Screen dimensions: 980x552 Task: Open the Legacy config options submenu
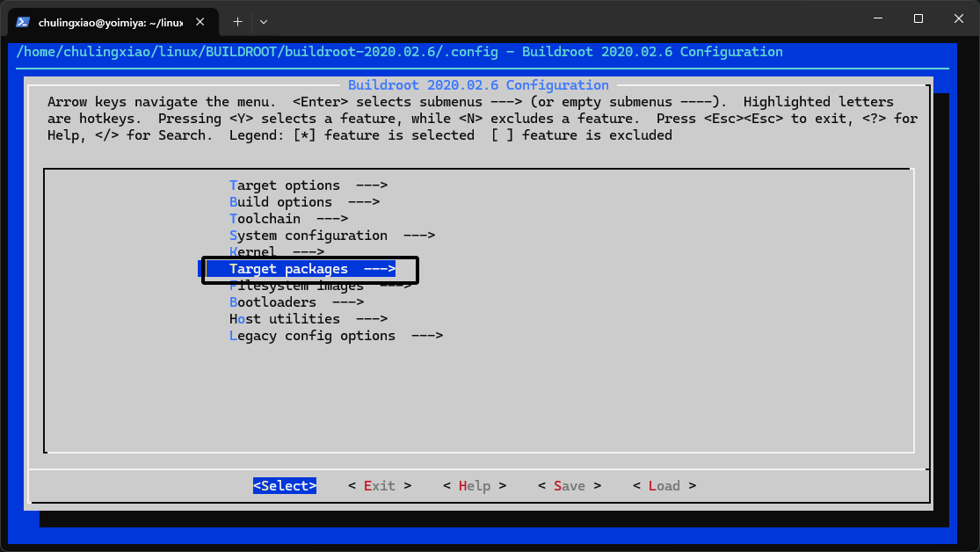[x=337, y=336]
